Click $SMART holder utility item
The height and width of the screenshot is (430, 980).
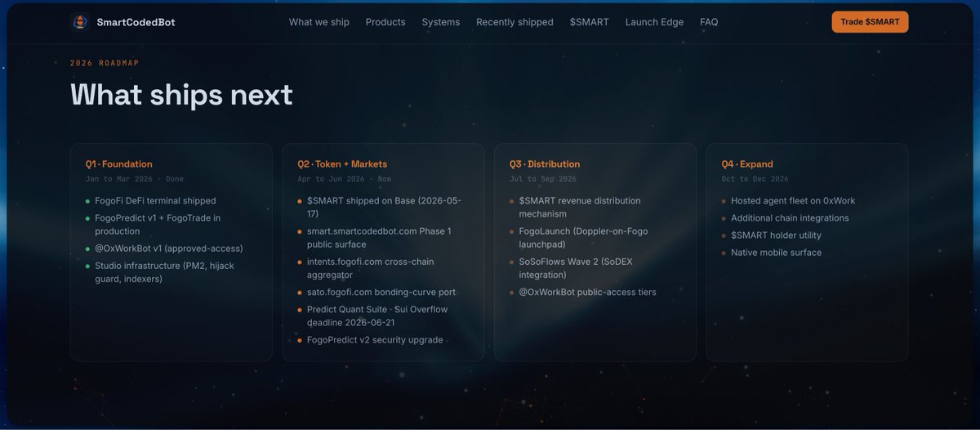tap(776, 235)
